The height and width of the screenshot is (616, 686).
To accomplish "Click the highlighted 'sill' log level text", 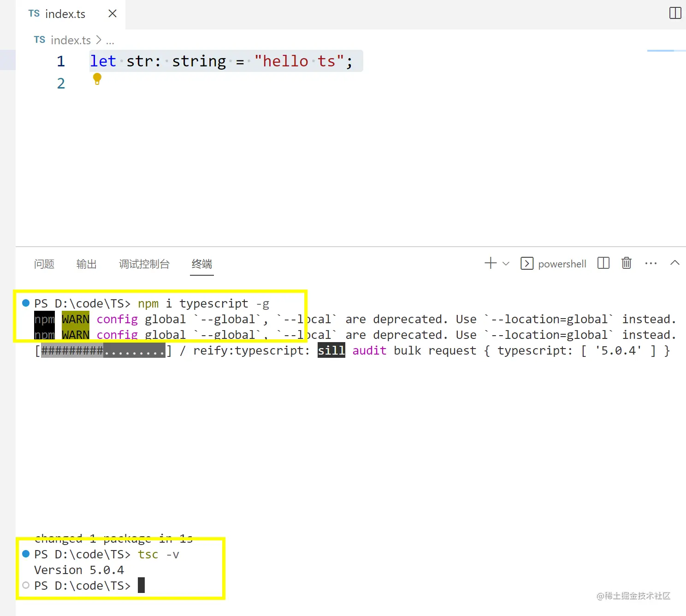I will [331, 350].
